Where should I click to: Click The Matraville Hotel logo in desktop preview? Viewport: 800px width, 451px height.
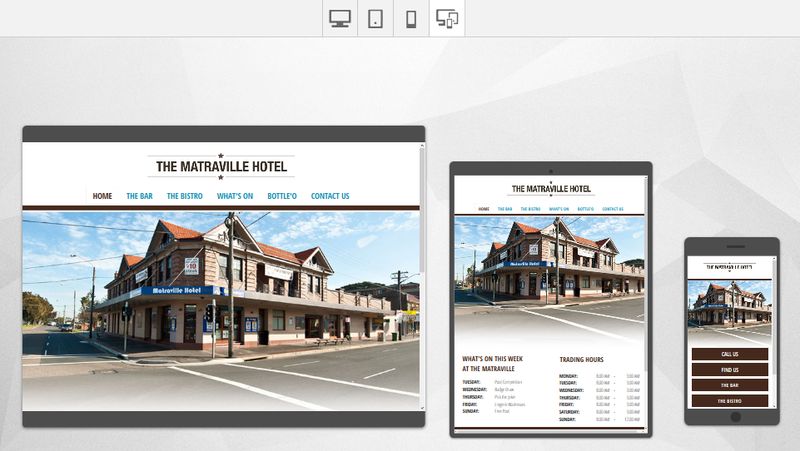[221, 166]
